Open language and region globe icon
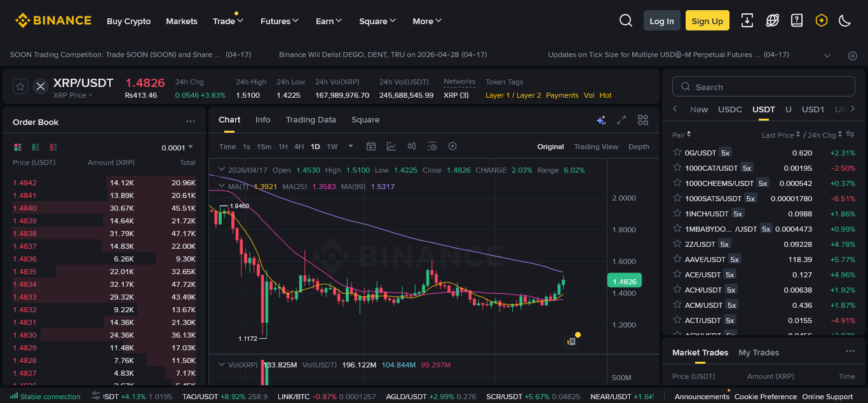Viewport: 868px width, 403px height. coord(772,20)
